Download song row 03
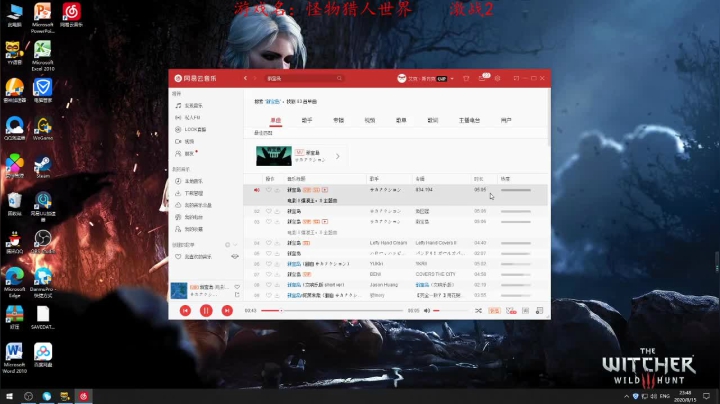Viewport: 720px width, 404px height. coord(277,222)
